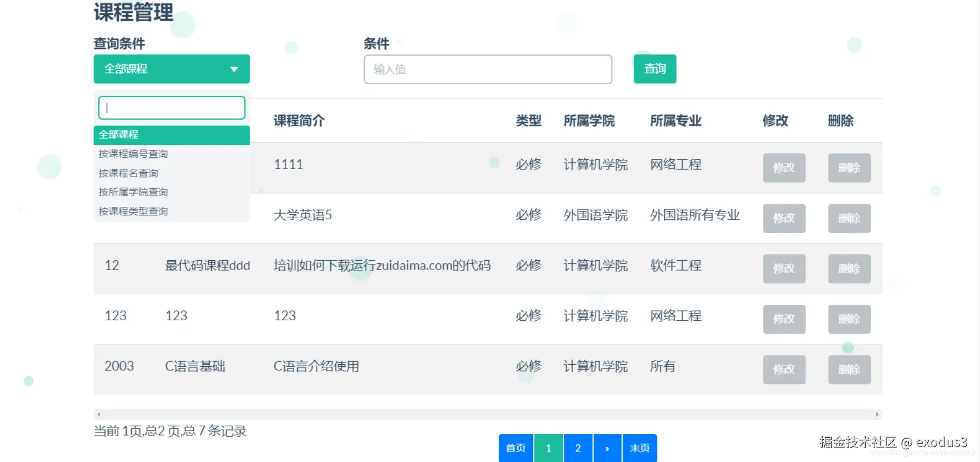Viewport: 980px width, 462px height.
Task: Choose 按所属学院查询 option
Action: [172, 192]
